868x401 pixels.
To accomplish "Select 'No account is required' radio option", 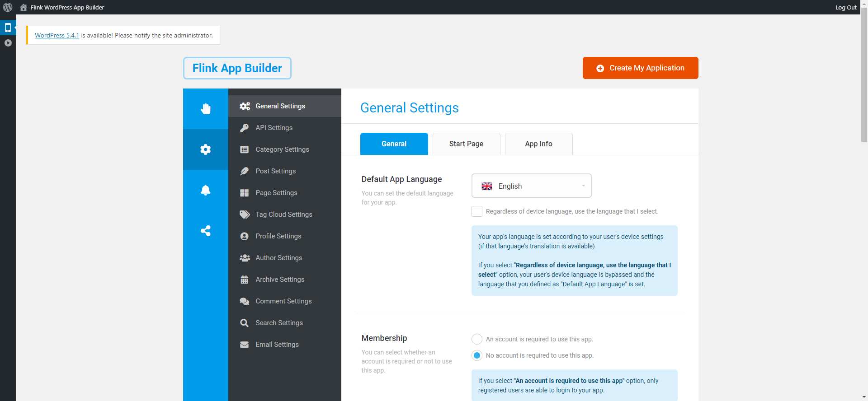I will 477,355.
